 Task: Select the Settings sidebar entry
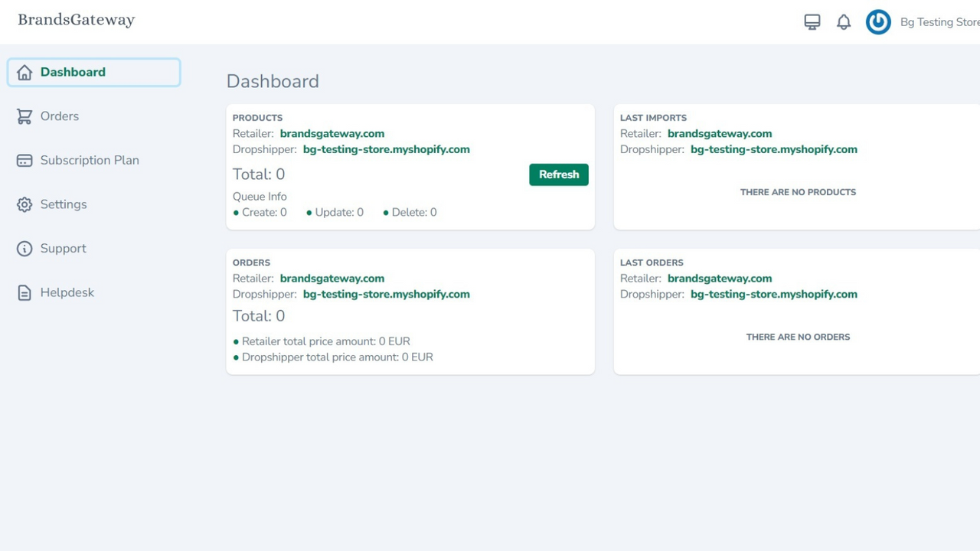[x=64, y=204]
